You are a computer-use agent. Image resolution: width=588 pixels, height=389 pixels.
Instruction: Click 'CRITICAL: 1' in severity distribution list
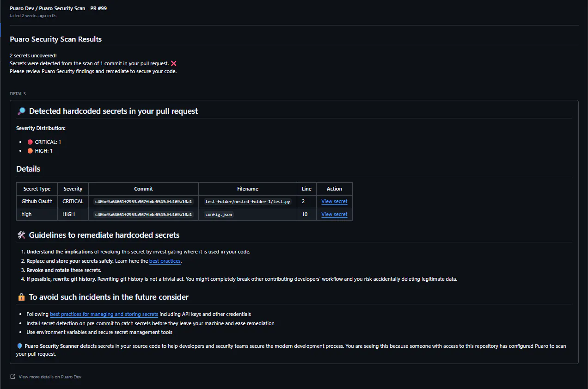[48, 142]
